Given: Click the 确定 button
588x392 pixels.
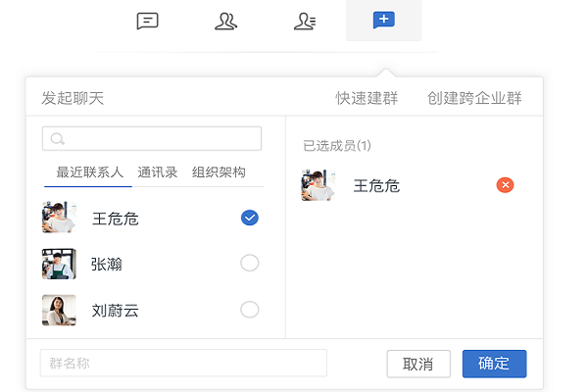Looking at the screenshot, I should pos(494,364).
